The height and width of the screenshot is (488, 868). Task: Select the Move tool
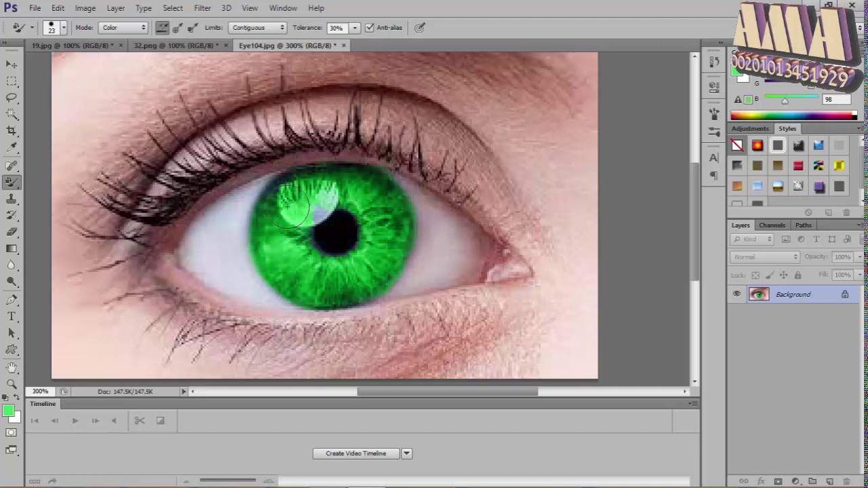12,64
